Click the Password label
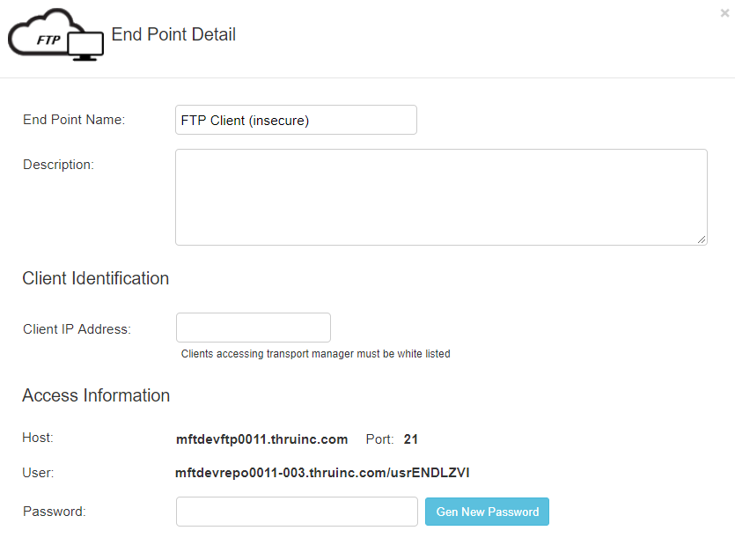The width and height of the screenshot is (735, 560). pyautogui.click(x=55, y=512)
